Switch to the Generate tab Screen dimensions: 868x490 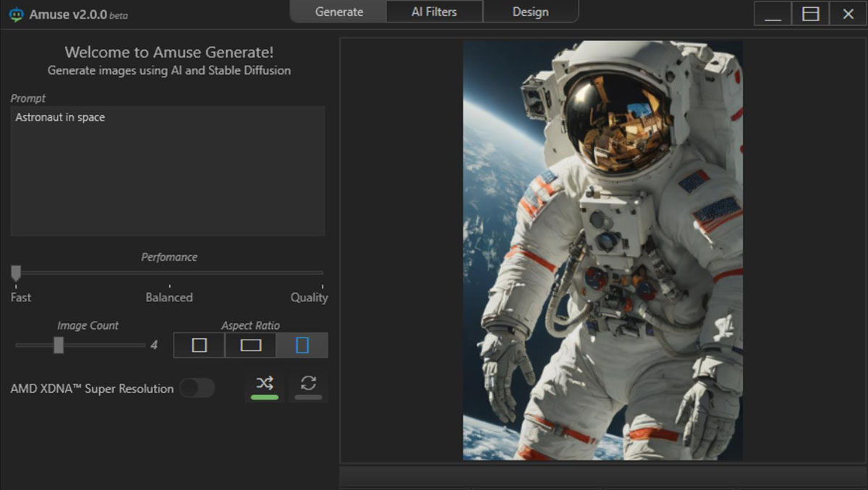tap(339, 12)
